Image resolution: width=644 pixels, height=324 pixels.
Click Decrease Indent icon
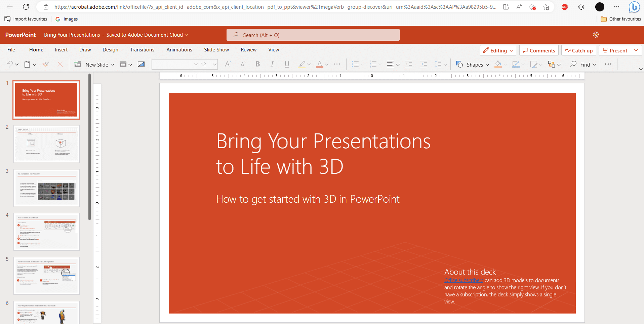tap(409, 64)
